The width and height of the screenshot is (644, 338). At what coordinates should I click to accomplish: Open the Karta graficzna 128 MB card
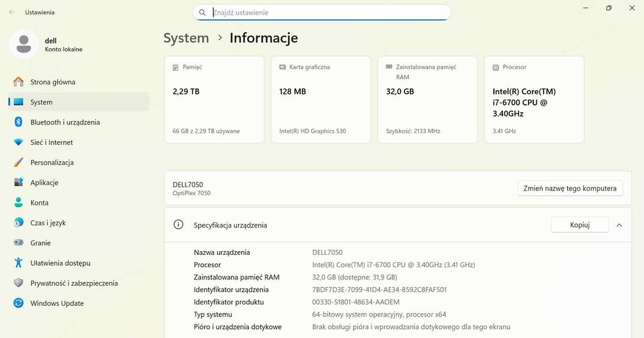point(321,99)
